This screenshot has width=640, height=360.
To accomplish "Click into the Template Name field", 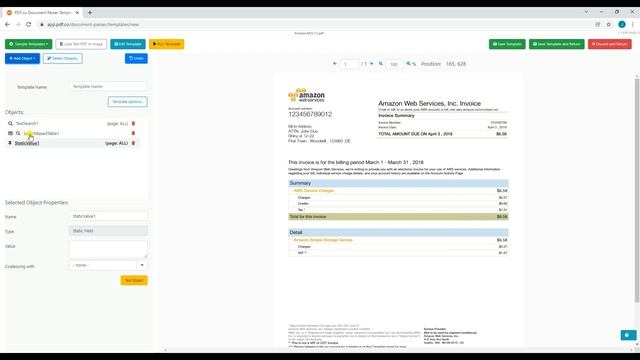I will 108,87.
